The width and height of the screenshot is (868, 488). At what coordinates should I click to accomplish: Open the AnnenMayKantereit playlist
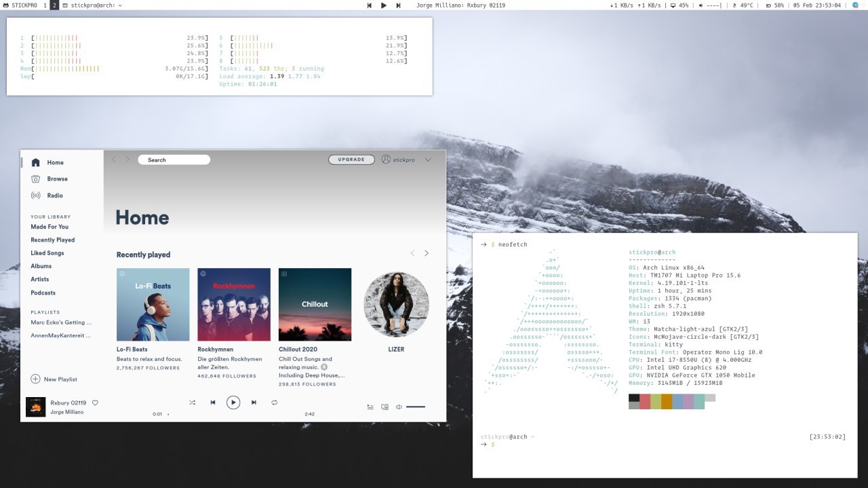[x=60, y=335]
